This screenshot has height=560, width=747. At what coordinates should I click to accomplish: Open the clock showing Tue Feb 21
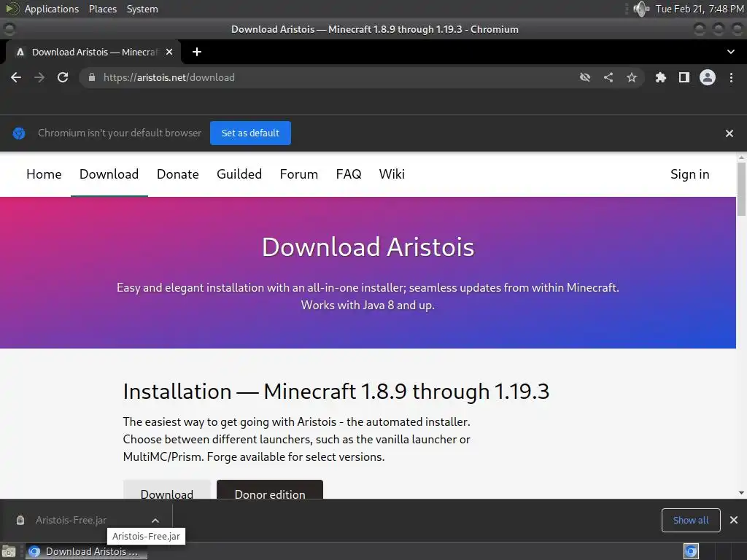tap(700, 9)
